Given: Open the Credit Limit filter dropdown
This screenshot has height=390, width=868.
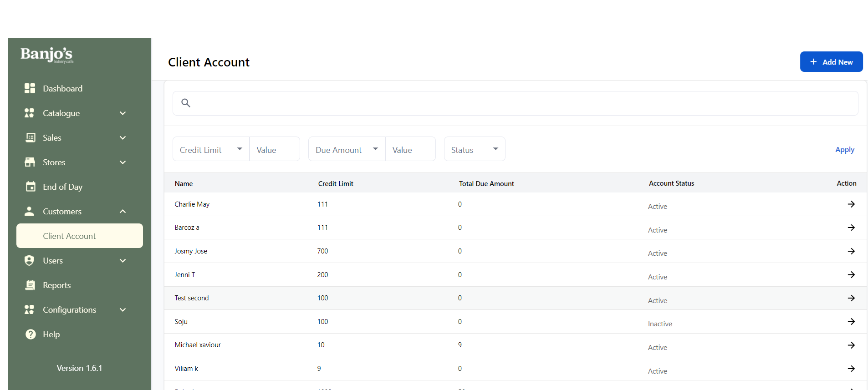Looking at the screenshot, I should click(x=211, y=149).
